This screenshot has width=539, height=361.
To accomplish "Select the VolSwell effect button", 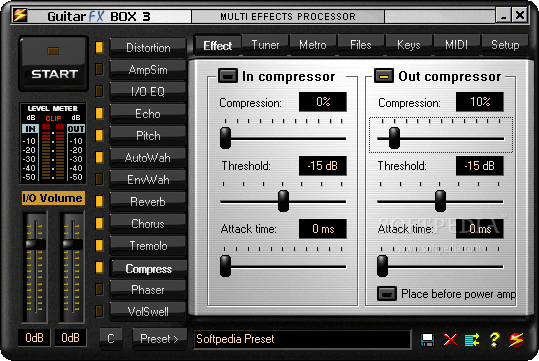I will [148, 311].
